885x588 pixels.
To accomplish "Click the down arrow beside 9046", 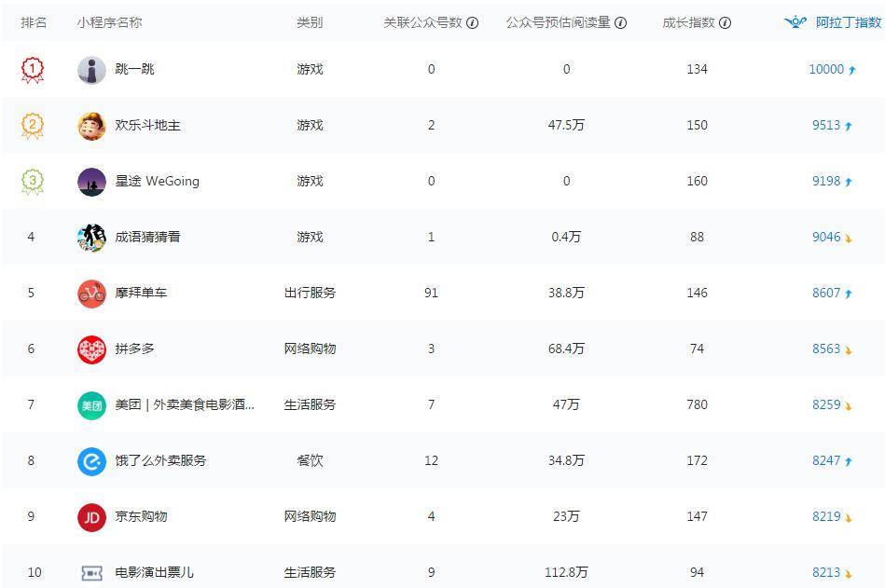I will 849,238.
